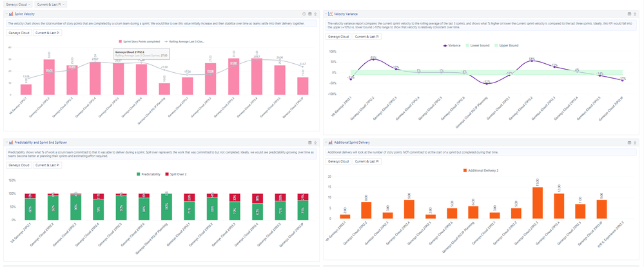Click the Sprint Velocity panel title
The width and height of the screenshot is (644, 267).
(x=24, y=14)
